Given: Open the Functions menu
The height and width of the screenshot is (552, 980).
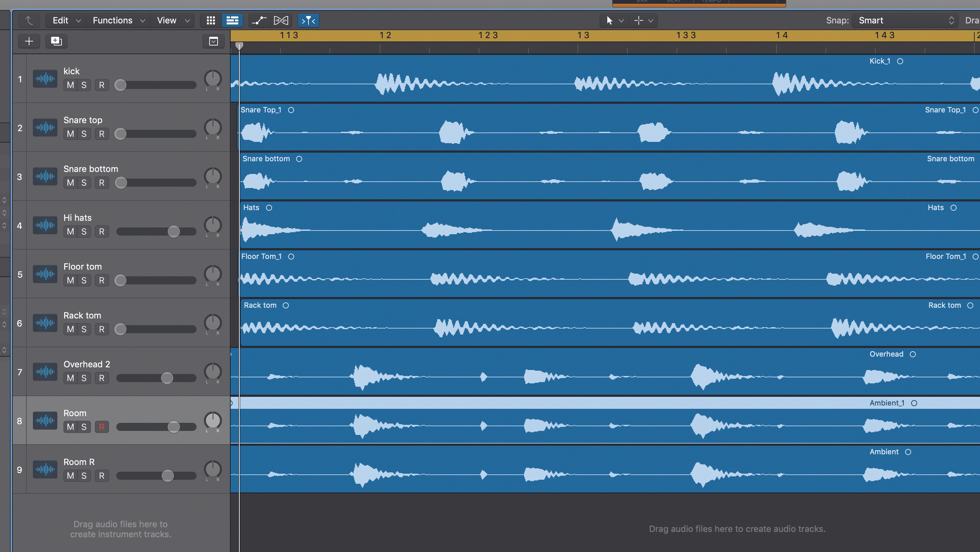Looking at the screenshot, I should point(118,20).
